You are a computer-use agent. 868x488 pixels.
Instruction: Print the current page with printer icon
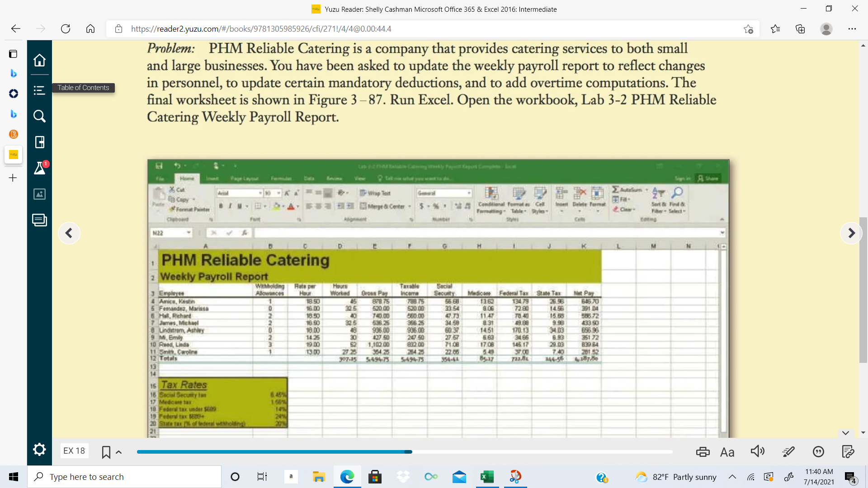point(703,452)
